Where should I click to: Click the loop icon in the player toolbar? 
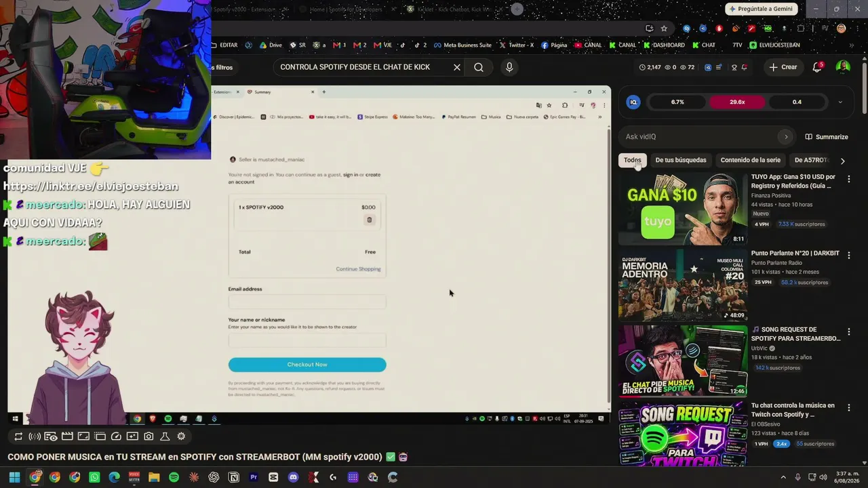pos(18,436)
